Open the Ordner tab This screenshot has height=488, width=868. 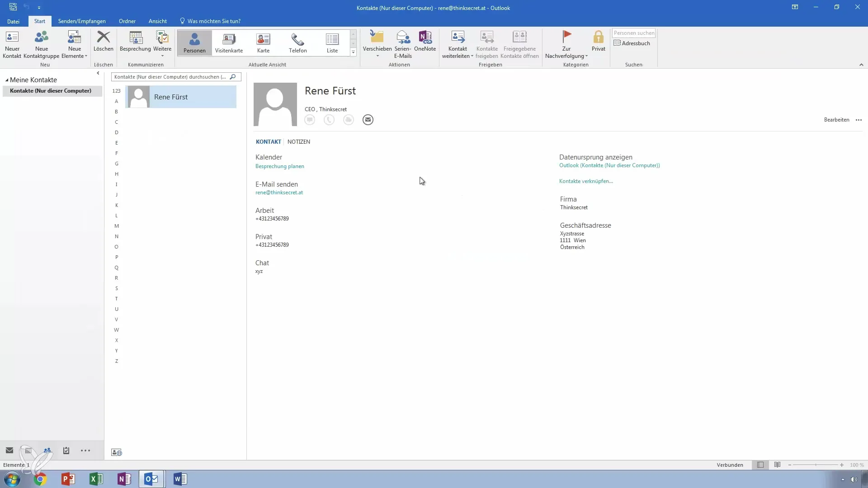(x=127, y=21)
